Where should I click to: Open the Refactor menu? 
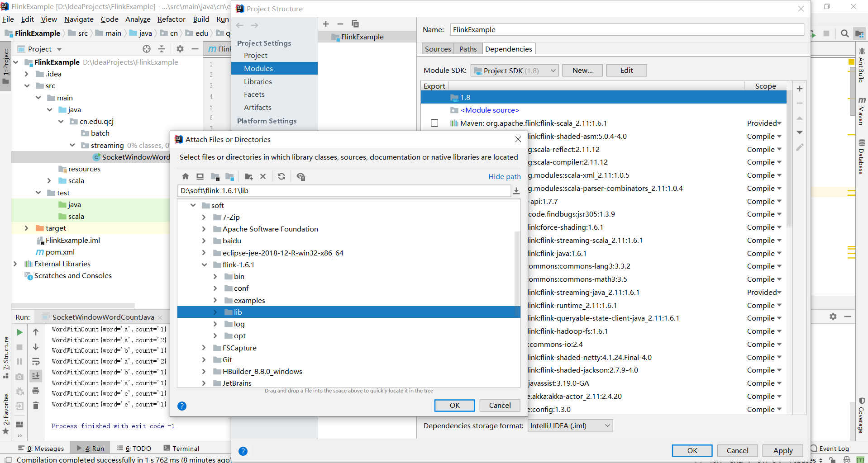(x=171, y=19)
